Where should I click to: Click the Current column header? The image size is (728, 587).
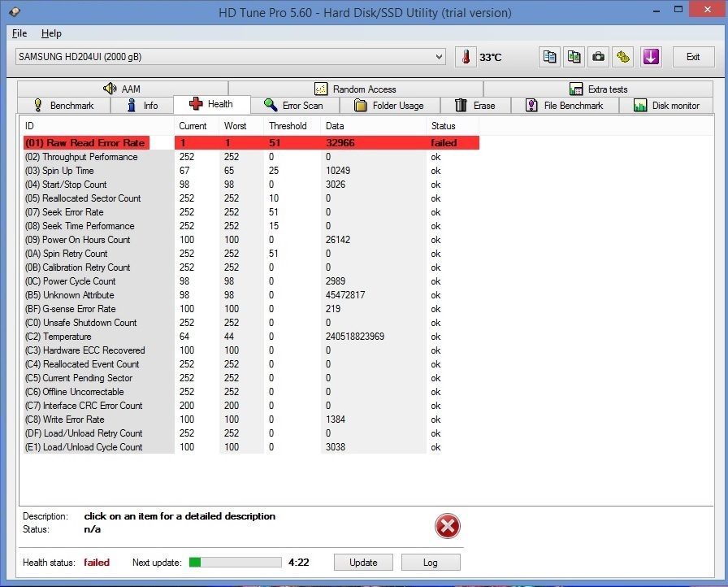[197, 126]
